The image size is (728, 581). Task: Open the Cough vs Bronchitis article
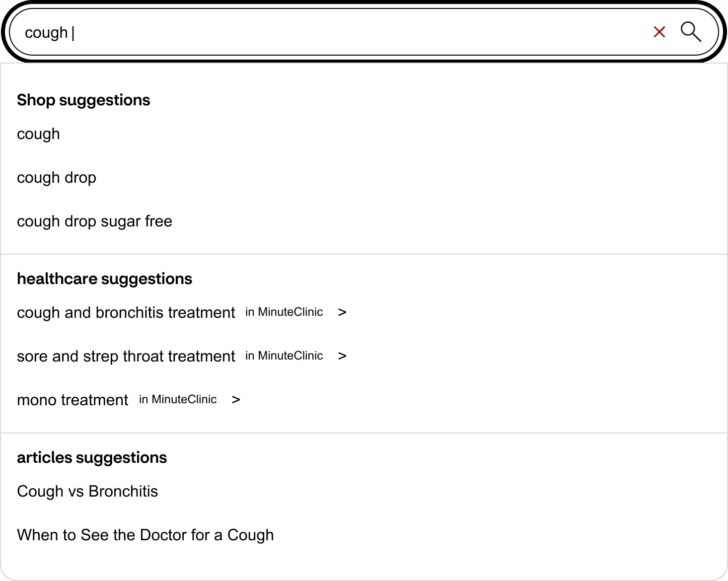[x=87, y=491]
